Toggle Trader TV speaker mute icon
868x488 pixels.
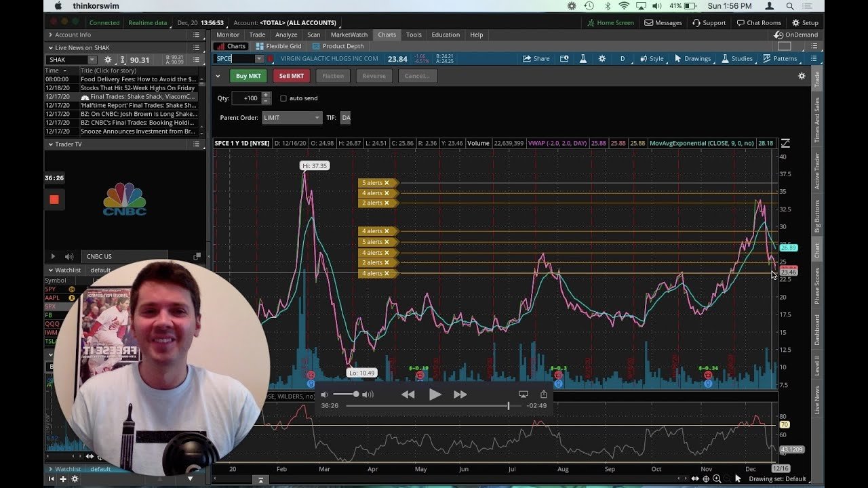68,256
